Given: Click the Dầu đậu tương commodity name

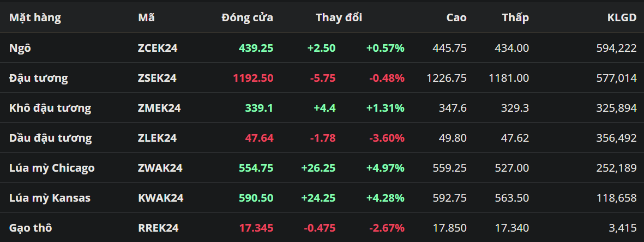Looking at the screenshot, I should coord(51,138).
